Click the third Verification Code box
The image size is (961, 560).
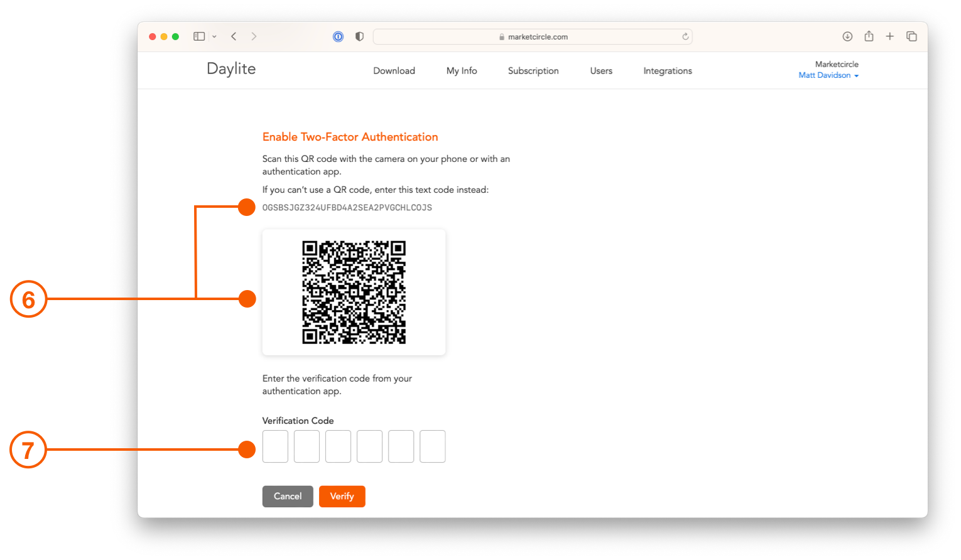pos(338,446)
